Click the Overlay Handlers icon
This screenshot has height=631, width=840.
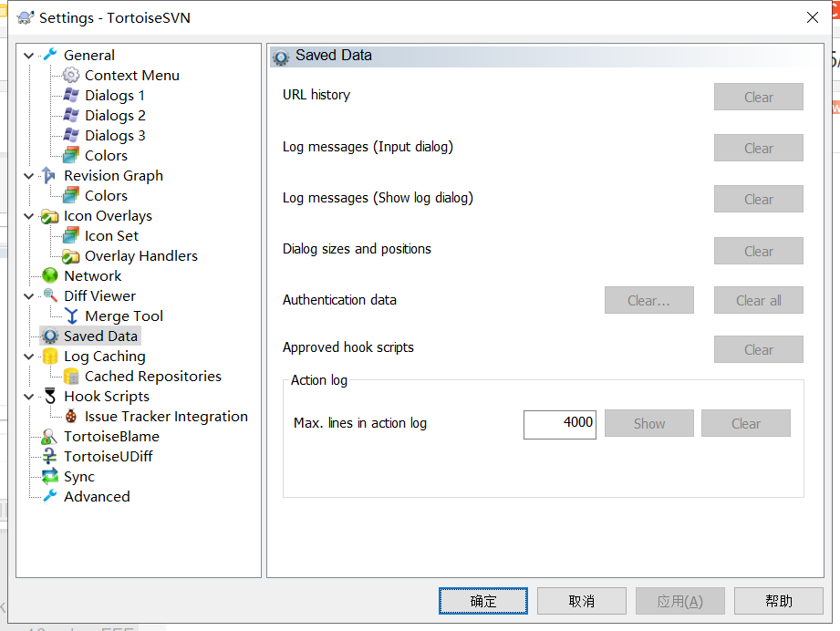(71, 256)
